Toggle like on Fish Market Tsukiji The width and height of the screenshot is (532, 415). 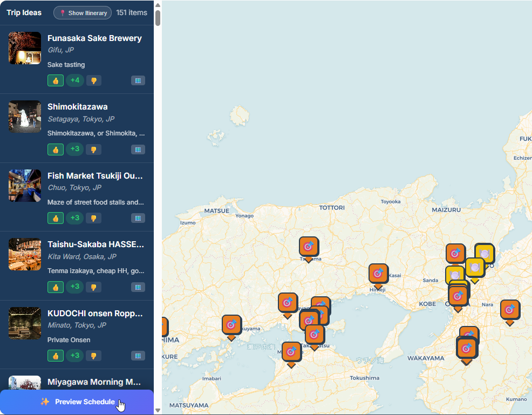pos(55,218)
